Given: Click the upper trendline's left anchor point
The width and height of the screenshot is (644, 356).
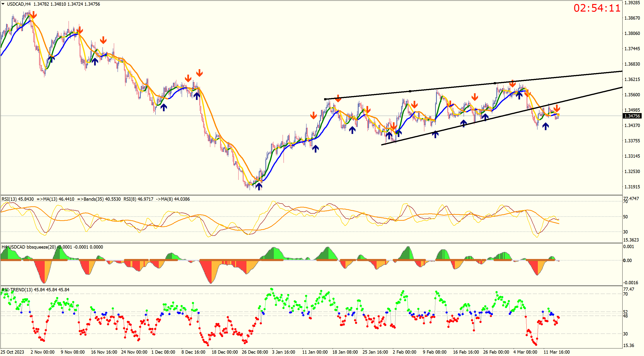Looking at the screenshot, I should coord(325,99).
